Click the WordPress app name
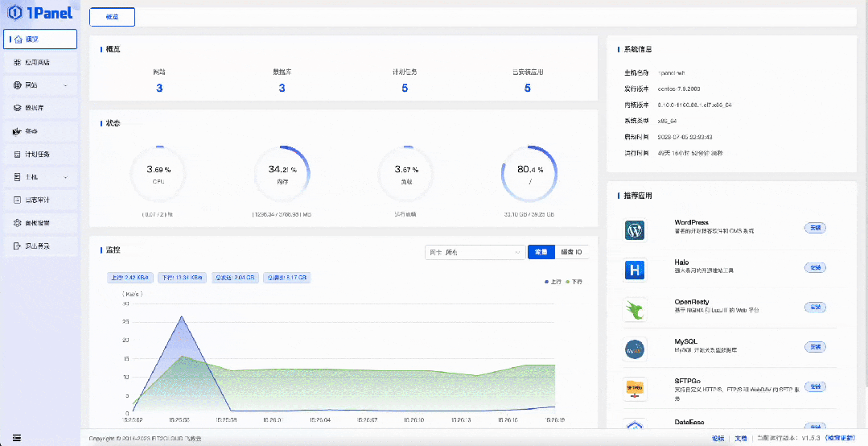The width and height of the screenshot is (868, 446). click(691, 222)
